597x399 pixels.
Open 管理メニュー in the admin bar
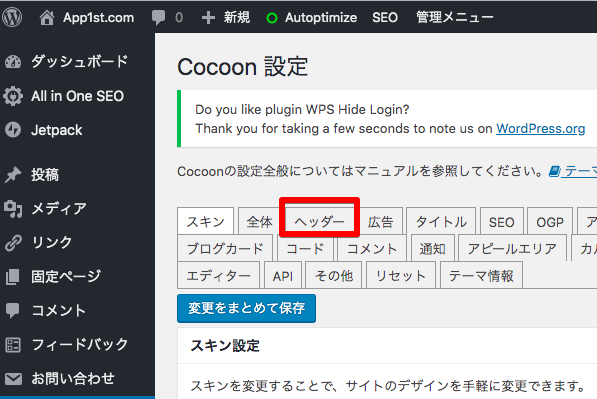click(x=455, y=18)
